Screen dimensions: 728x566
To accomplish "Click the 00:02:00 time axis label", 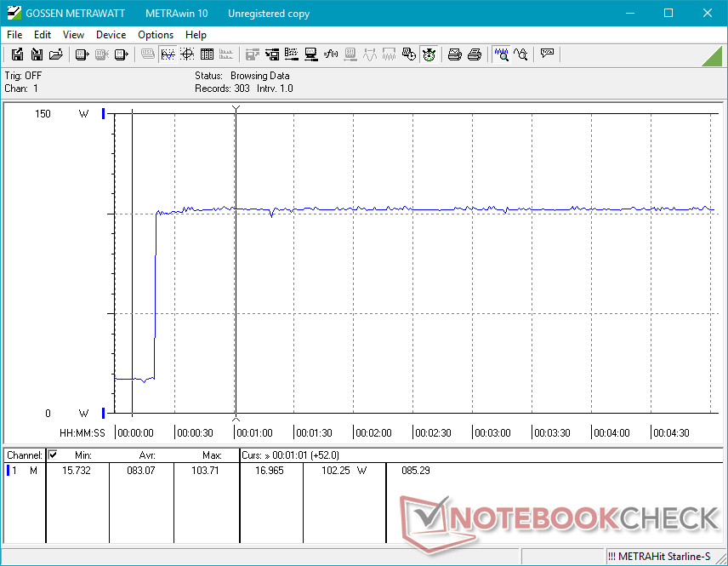I will coord(373,432).
